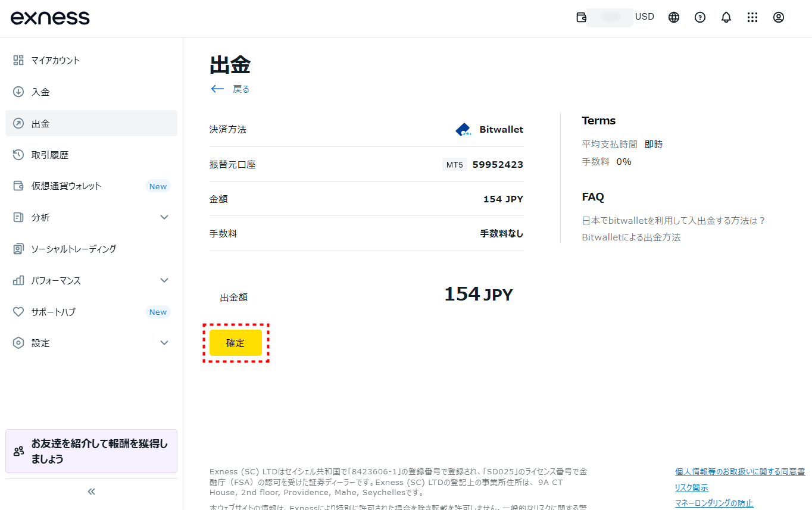Click the USD currency label in header

[x=645, y=17]
